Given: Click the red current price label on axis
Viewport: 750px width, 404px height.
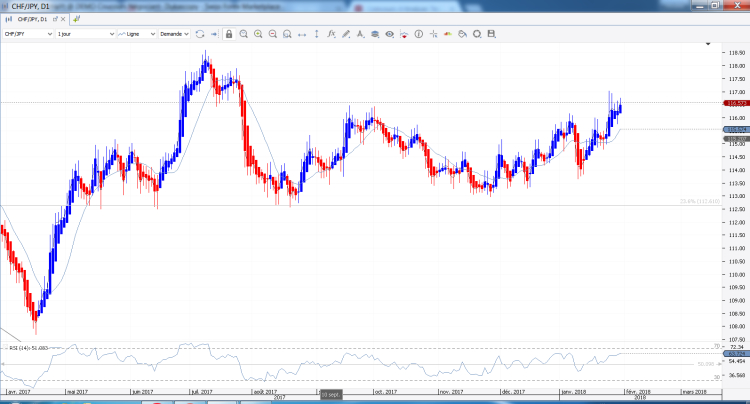Looking at the screenshot, I should 736,103.
